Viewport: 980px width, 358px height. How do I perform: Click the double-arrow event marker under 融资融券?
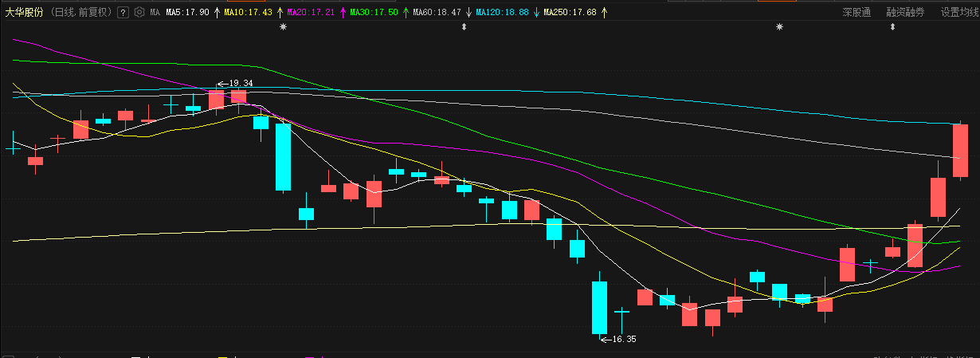click(892, 27)
